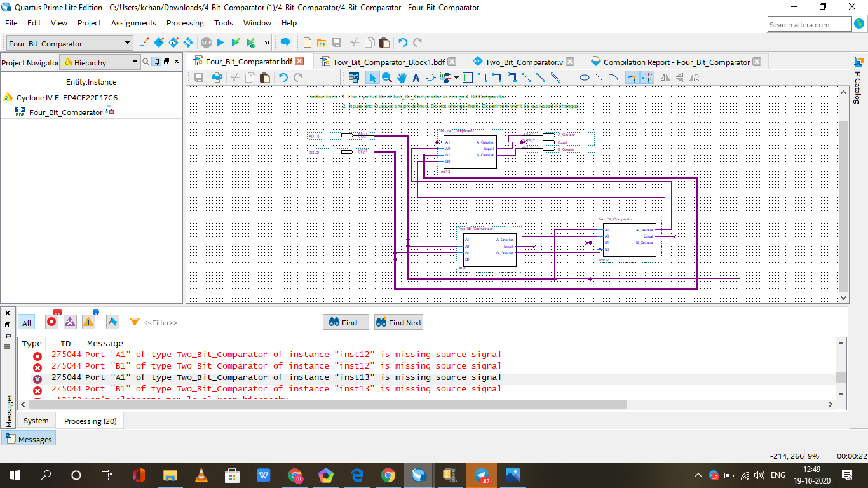Toggle the error messages filter
Screen dimensions: 868x488
(x=51, y=322)
